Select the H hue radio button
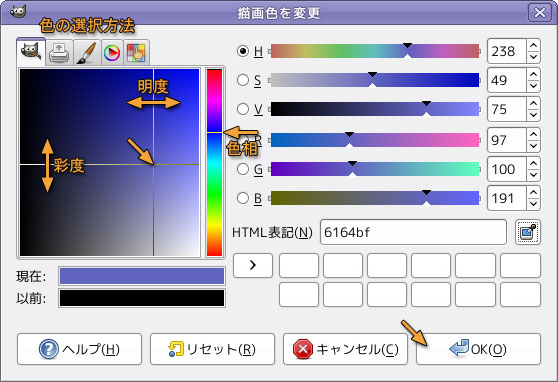Viewport: 558px width, 382px height. tap(243, 51)
